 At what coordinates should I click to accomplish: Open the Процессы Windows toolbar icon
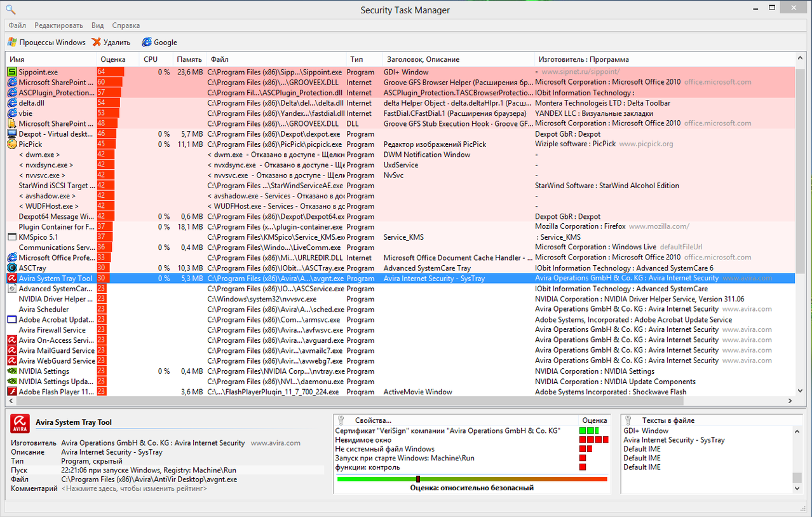point(11,42)
